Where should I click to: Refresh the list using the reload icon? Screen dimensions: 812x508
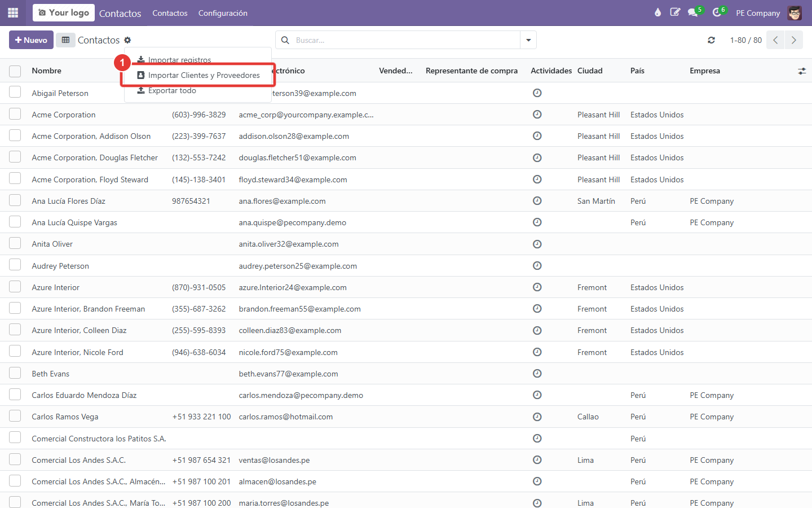tap(711, 40)
